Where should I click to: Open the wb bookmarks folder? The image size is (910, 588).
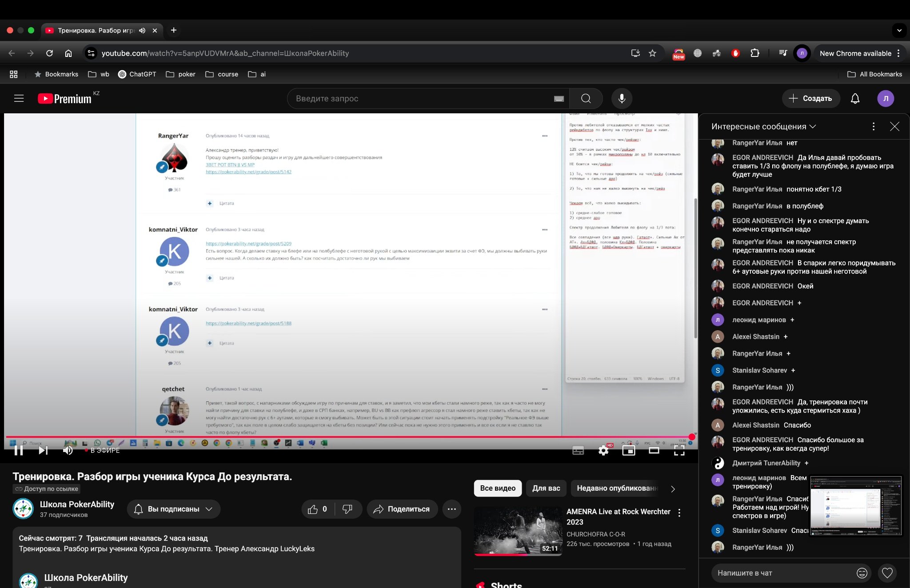(x=99, y=74)
